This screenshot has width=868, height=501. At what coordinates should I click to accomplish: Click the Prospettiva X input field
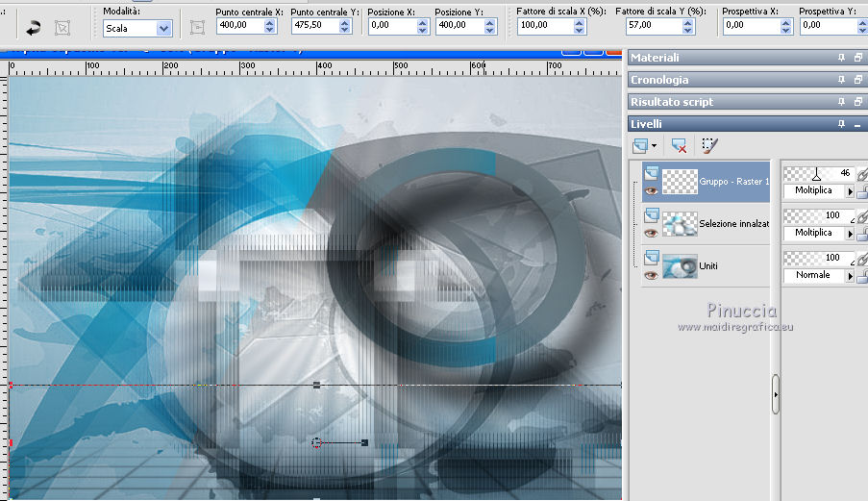point(752,25)
